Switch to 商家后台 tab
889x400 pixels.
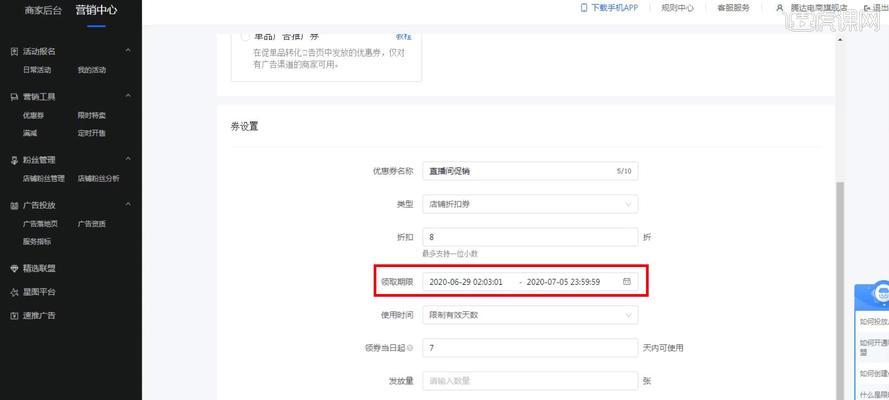[x=43, y=10]
